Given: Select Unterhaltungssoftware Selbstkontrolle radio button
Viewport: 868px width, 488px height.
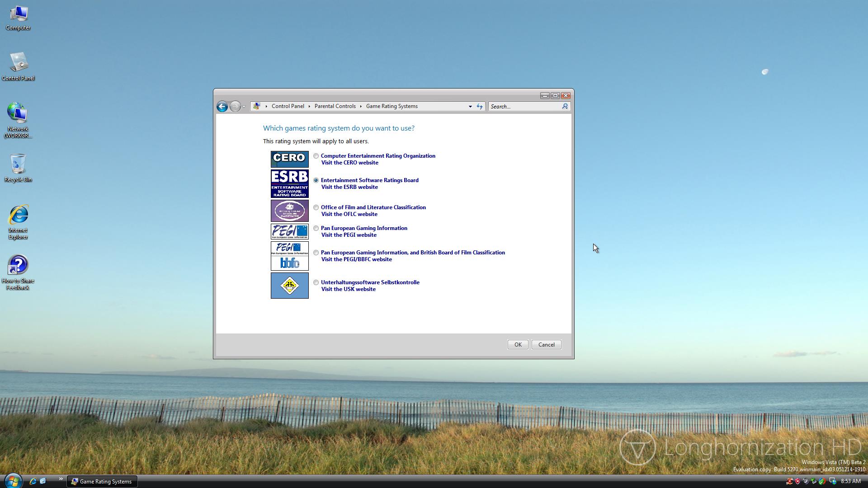Looking at the screenshot, I should click(x=316, y=282).
